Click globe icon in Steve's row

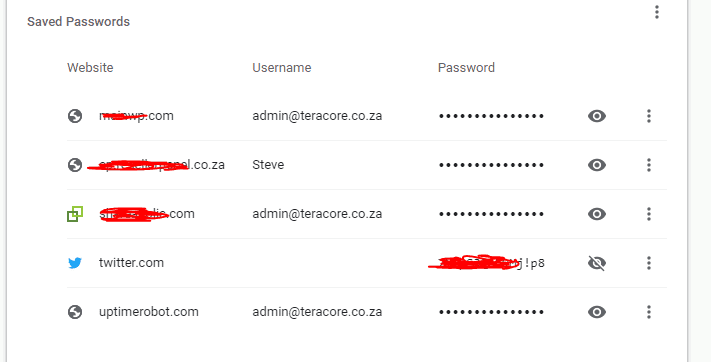pos(75,165)
